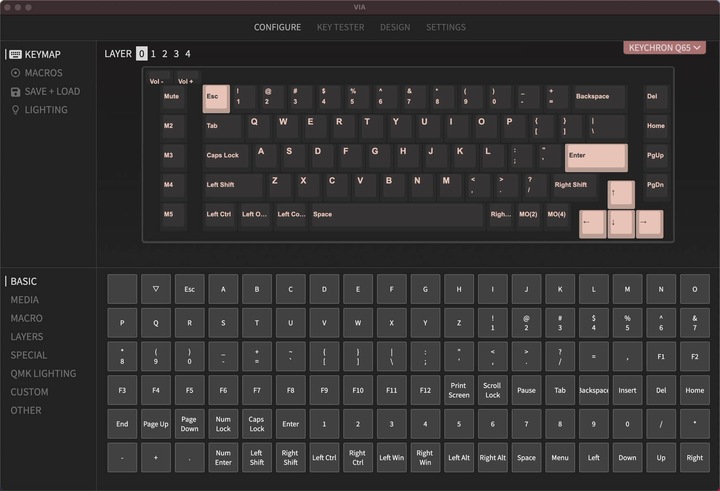Select the Special keycode category

coord(28,355)
